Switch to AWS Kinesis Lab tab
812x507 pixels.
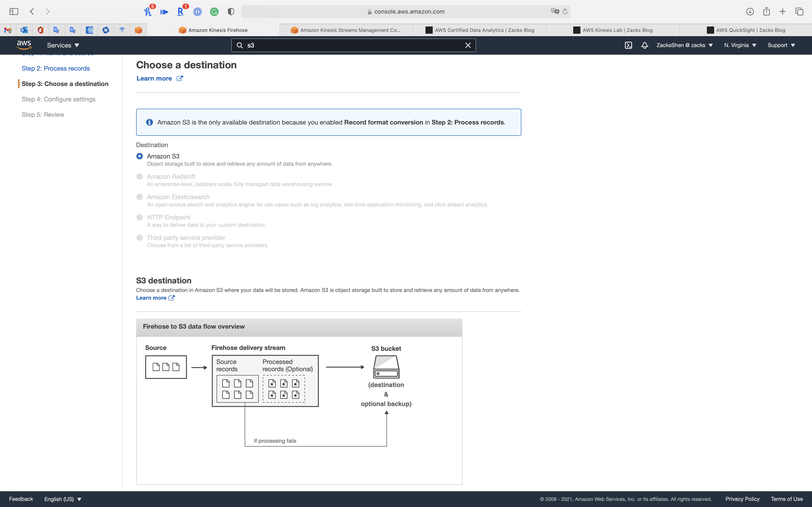613,30
